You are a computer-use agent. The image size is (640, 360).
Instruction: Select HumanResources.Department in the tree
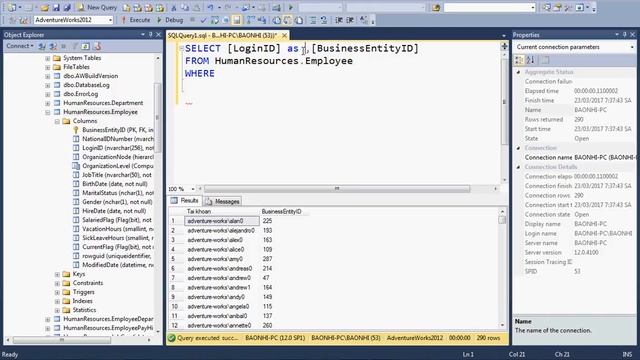[x=103, y=103]
